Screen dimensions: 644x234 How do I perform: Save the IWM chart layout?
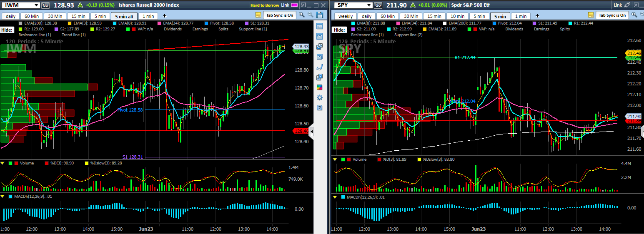pos(320,15)
